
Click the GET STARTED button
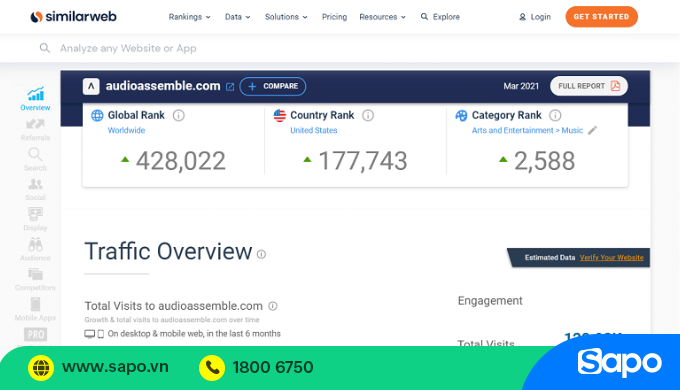pyautogui.click(x=602, y=17)
